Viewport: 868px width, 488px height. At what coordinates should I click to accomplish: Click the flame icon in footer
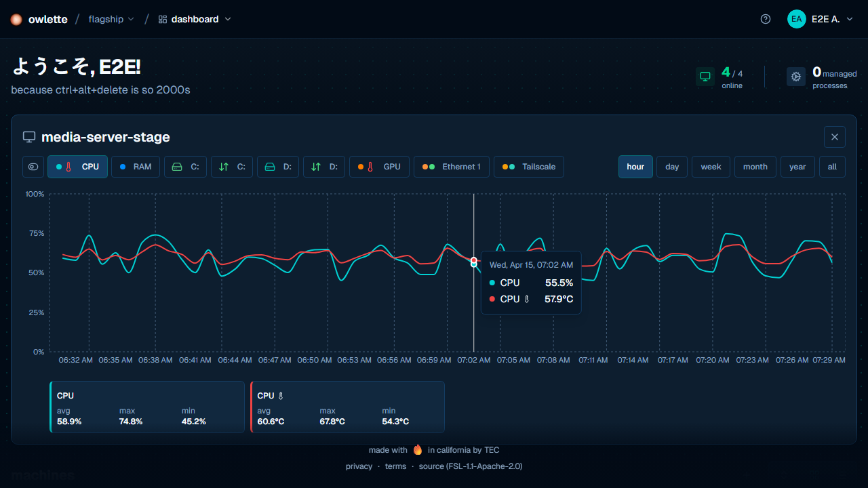[x=418, y=449]
